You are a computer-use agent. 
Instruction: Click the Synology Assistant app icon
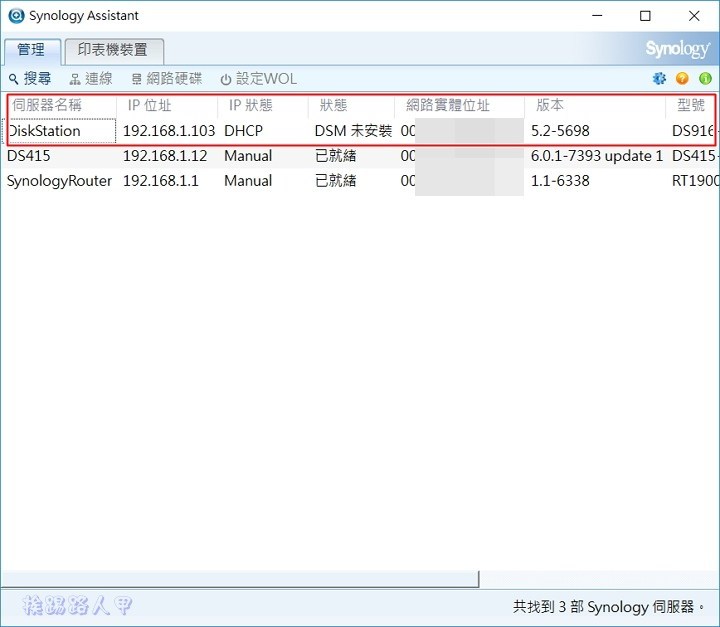(x=16, y=15)
